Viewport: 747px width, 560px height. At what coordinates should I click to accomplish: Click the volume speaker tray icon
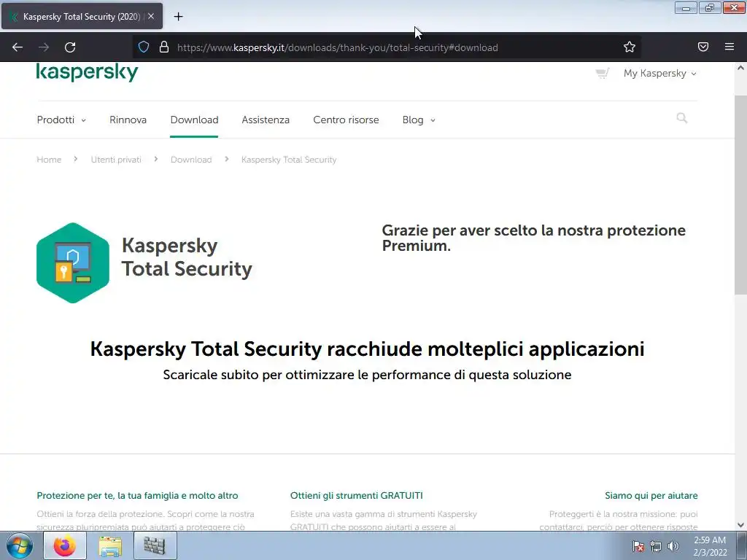(673, 546)
